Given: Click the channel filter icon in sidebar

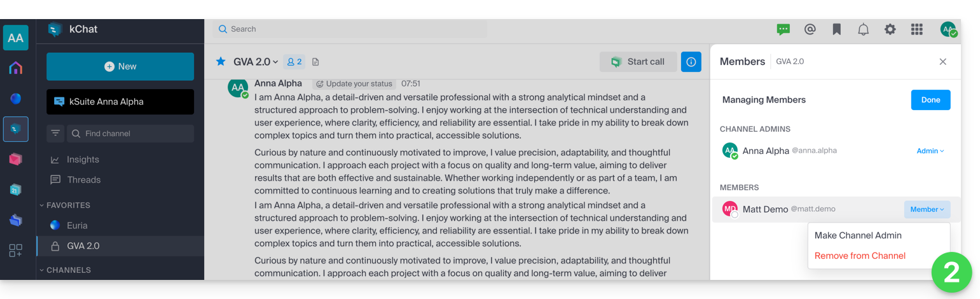Looking at the screenshot, I should pyautogui.click(x=56, y=134).
